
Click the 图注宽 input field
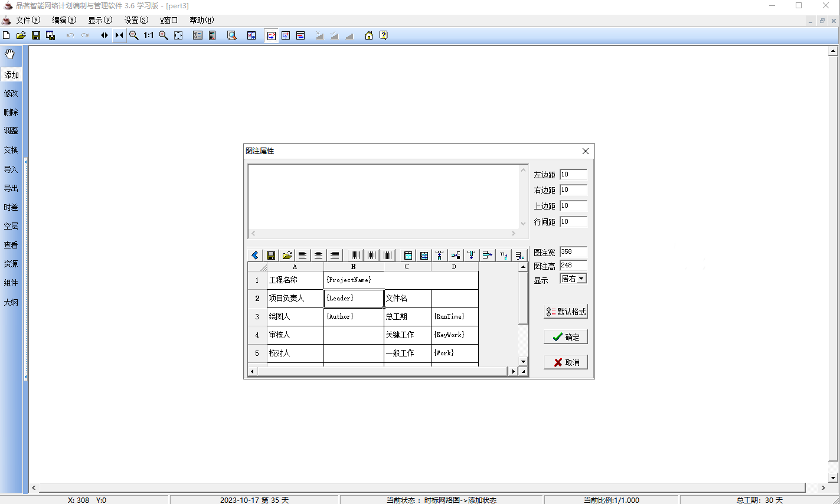tap(573, 252)
